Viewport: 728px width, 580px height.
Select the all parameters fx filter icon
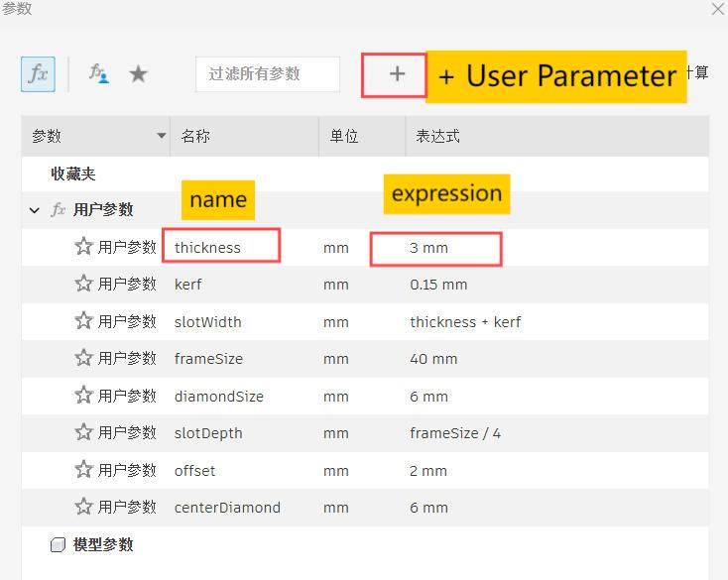[38, 74]
